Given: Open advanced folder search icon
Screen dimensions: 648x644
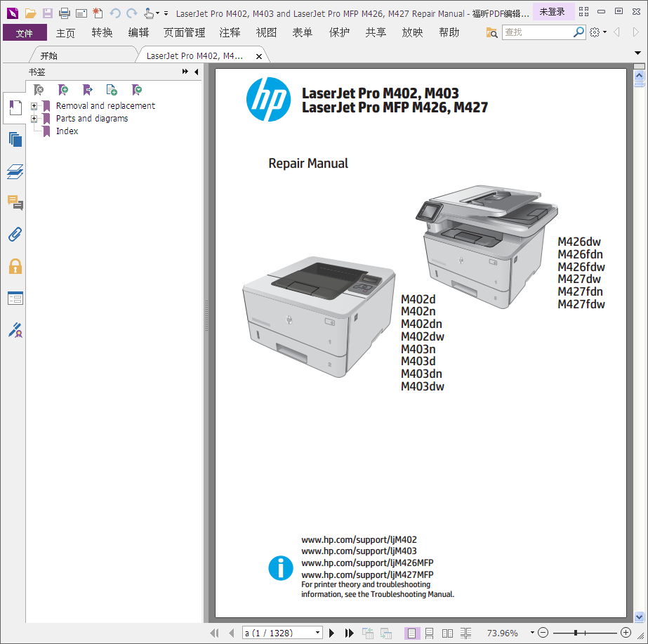Looking at the screenshot, I should tap(491, 32).
